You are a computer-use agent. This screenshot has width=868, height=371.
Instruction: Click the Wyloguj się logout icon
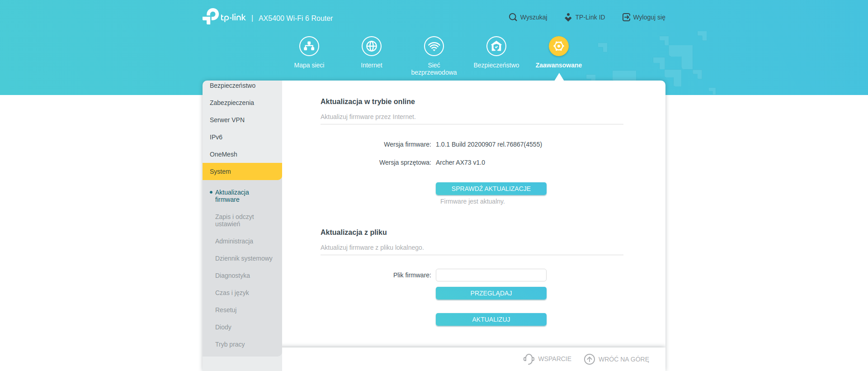pyautogui.click(x=626, y=17)
